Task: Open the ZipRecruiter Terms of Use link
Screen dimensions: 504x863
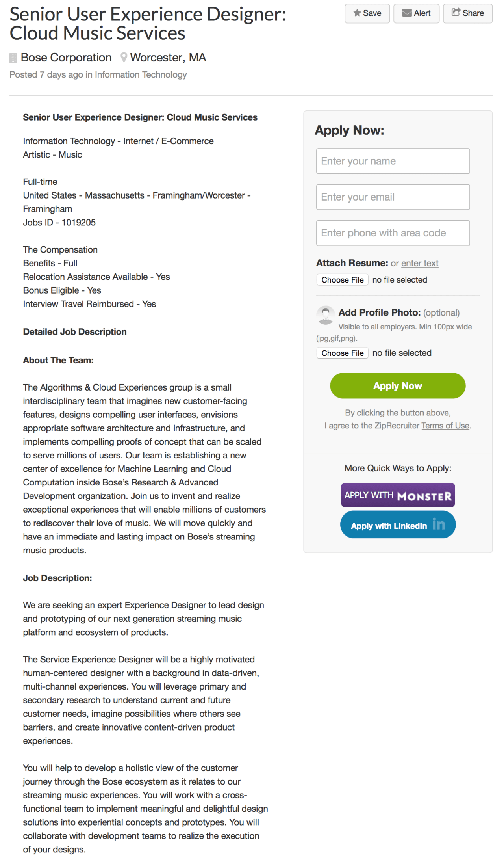Action: tap(445, 426)
